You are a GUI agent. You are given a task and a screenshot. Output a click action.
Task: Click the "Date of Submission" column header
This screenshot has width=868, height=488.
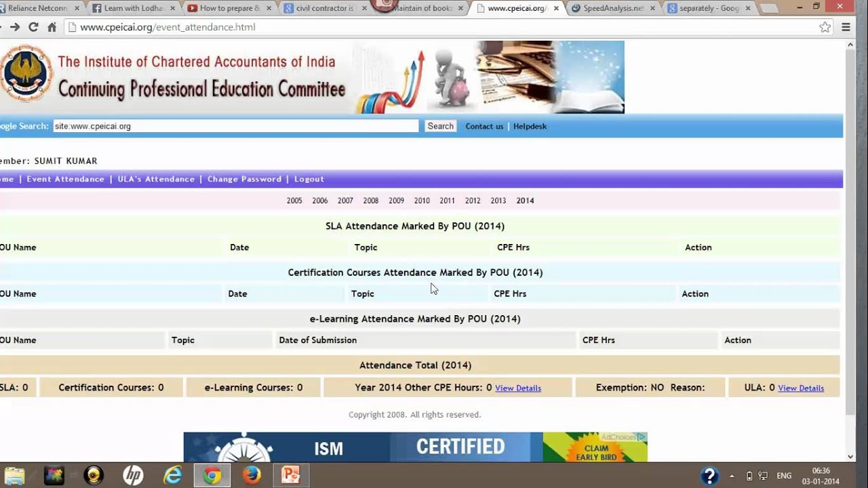tap(318, 340)
